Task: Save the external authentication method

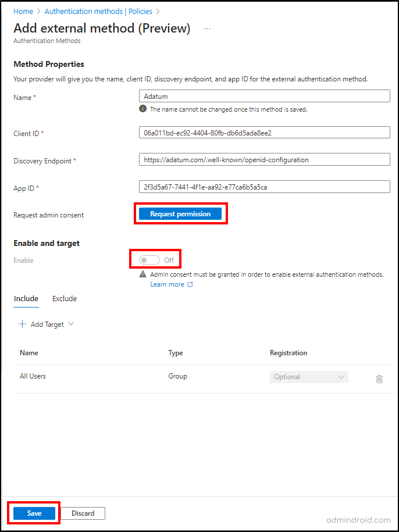Action: tap(33, 513)
